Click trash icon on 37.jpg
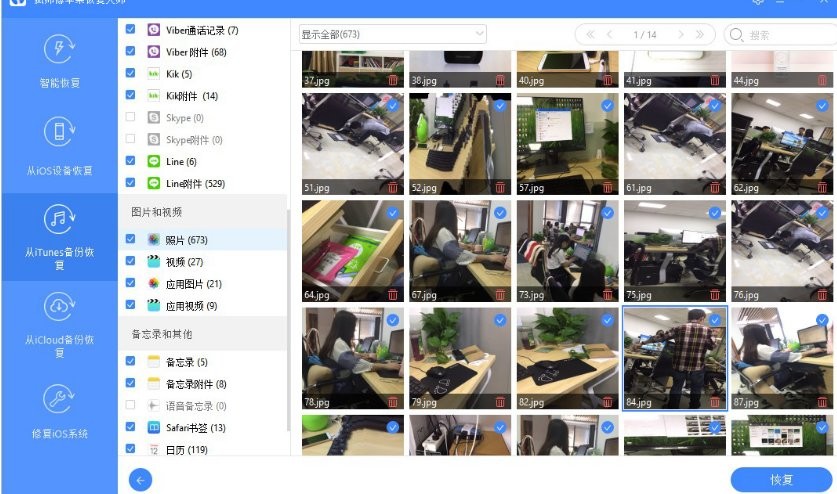Screen dimensions: 837x494 pos(393,80)
